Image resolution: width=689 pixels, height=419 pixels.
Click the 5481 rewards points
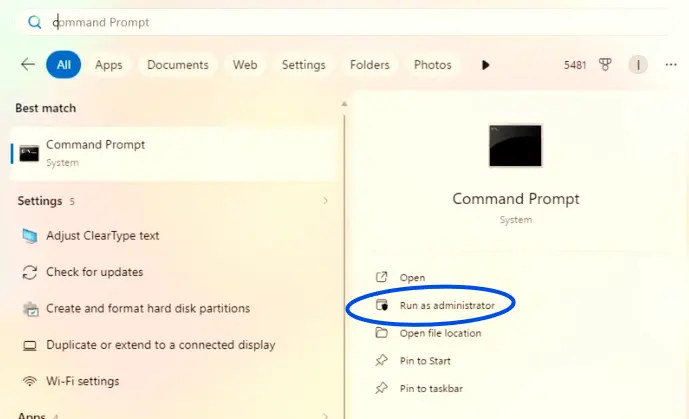click(x=575, y=65)
